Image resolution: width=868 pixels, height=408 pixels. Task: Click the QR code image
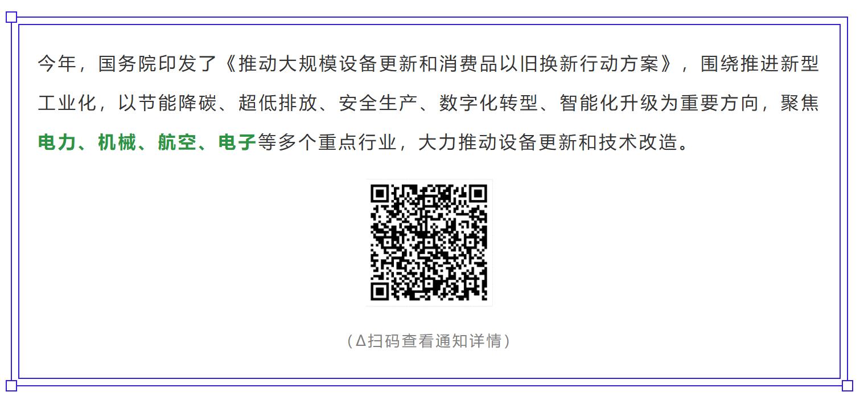coord(429,242)
